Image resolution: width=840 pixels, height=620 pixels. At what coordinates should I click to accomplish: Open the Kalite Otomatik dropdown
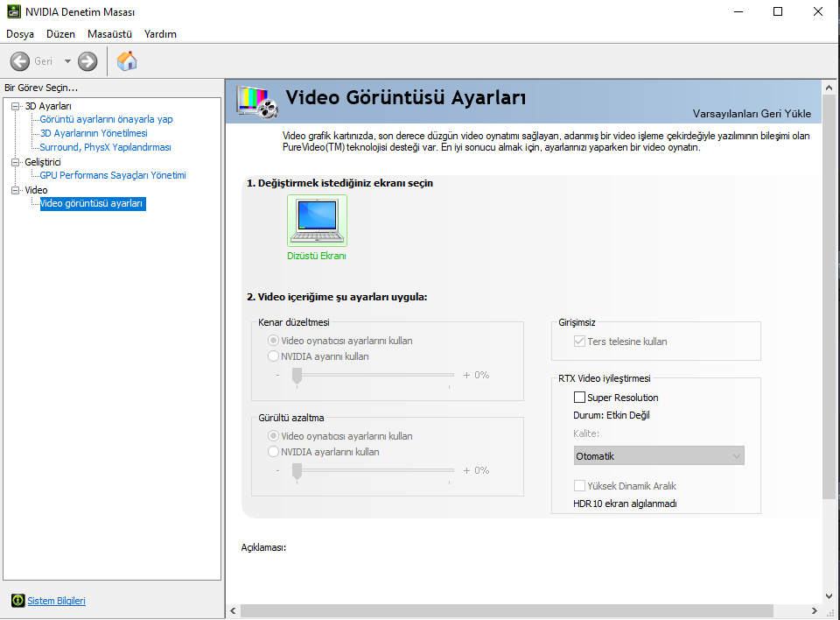click(x=658, y=456)
